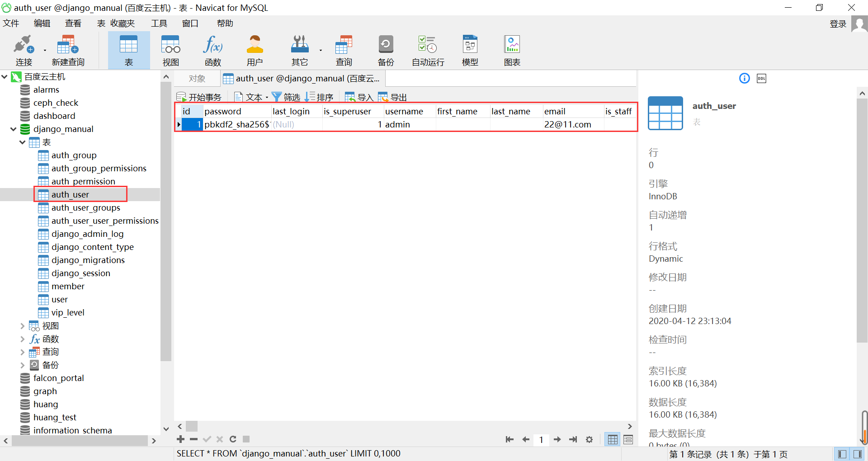The image size is (868, 461).
Task: Open the 查看 (View) menu
Action: [73, 23]
